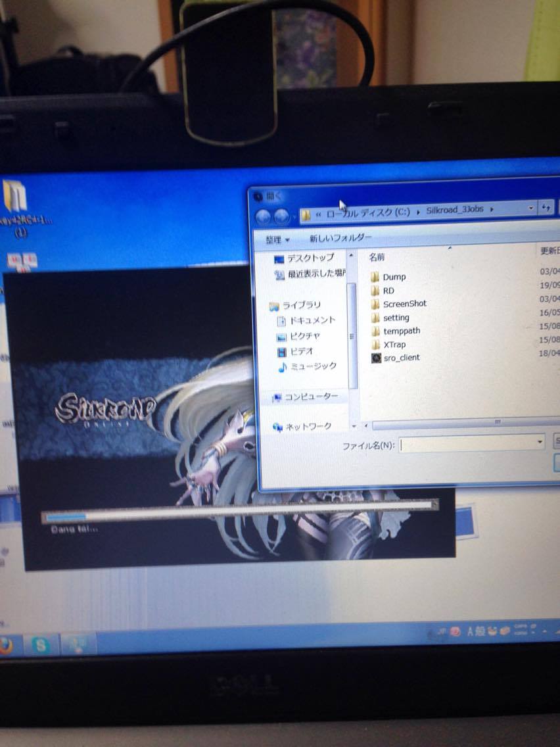560x747 pixels.
Task: Click the 'A' input mode tray icon
Action: (x=470, y=632)
